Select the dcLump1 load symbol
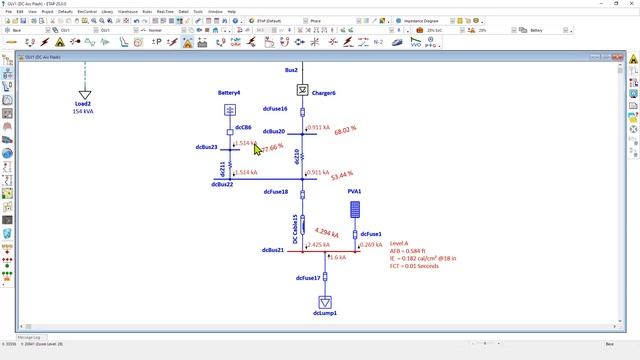 click(x=325, y=302)
